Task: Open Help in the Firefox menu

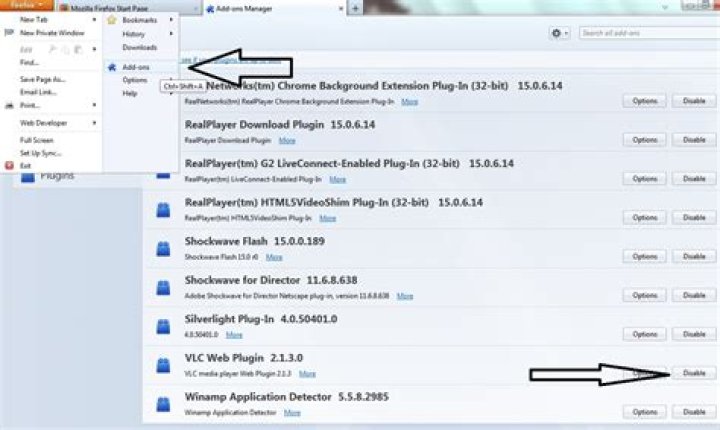Action: 130,93
